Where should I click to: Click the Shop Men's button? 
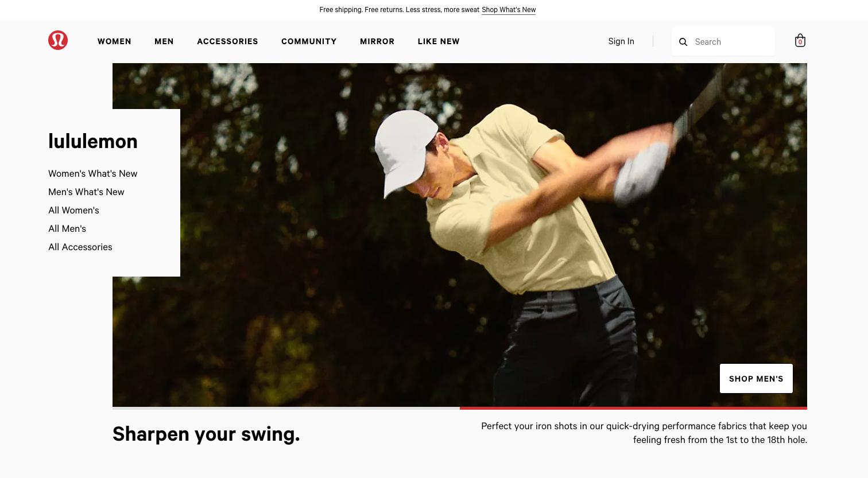(756, 379)
